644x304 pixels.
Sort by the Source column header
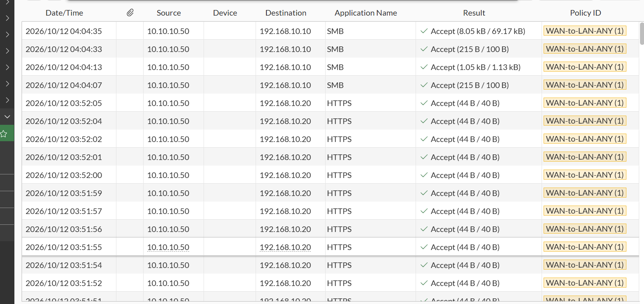(169, 13)
